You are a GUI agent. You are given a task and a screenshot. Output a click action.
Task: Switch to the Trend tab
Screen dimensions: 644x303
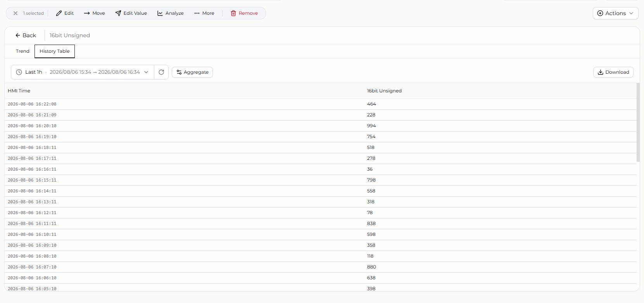[x=22, y=51]
